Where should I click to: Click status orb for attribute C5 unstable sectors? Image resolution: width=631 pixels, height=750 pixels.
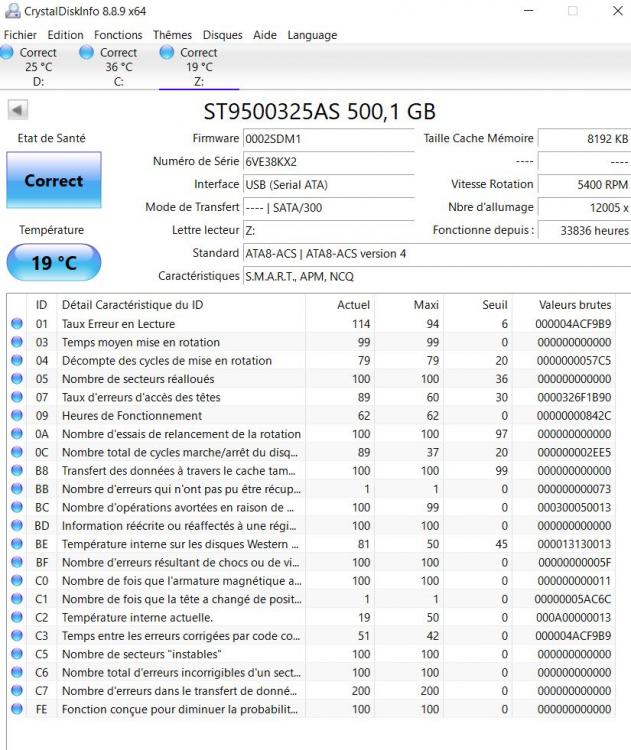[x=17, y=654]
